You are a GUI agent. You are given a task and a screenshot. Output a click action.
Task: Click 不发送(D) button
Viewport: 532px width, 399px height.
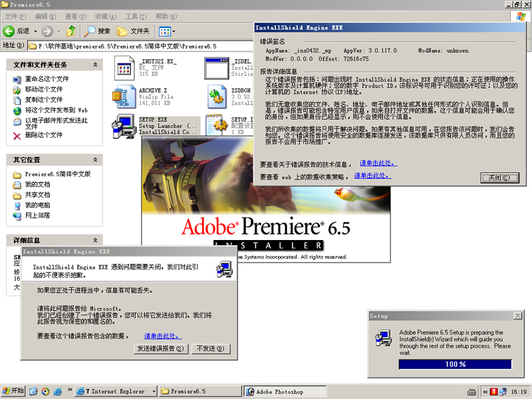point(211,348)
